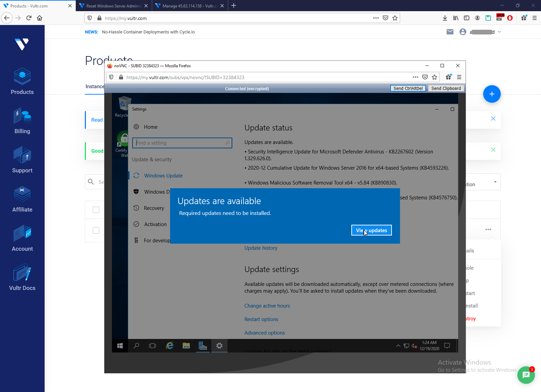Open the instance three-dots actions menu
The height and width of the screenshot is (392, 541).
(x=488, y=229)
